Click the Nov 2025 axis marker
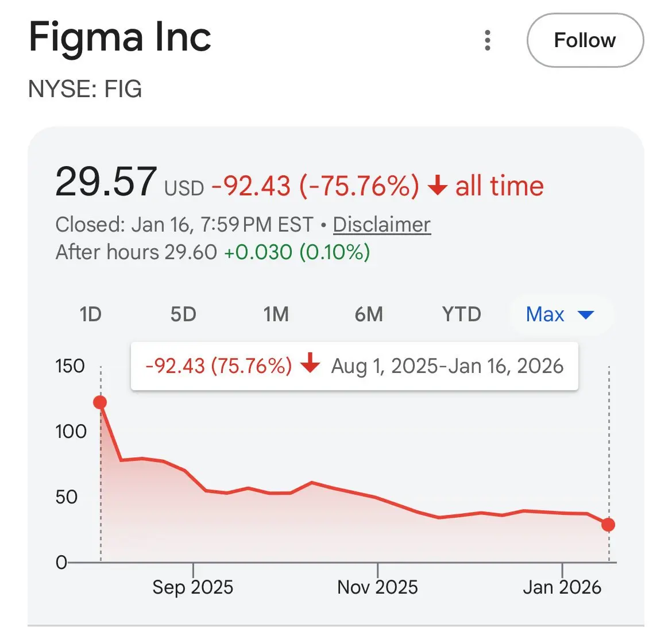Screen dimensions: 672x627 [377, 587]
